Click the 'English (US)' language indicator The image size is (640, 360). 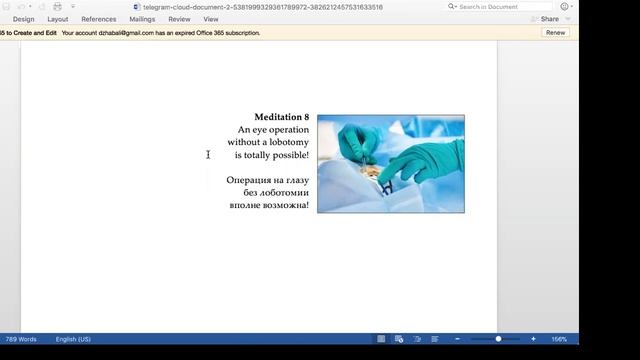73,339
